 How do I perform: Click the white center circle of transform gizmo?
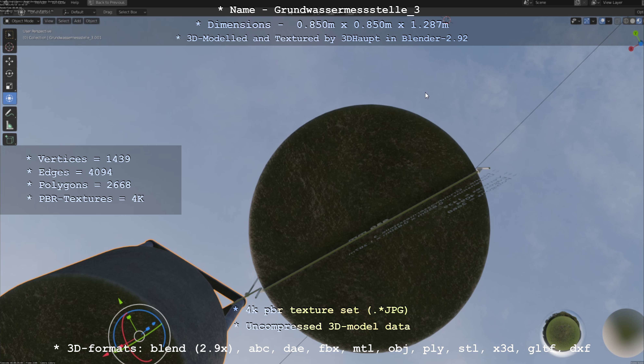pos(139,336)
